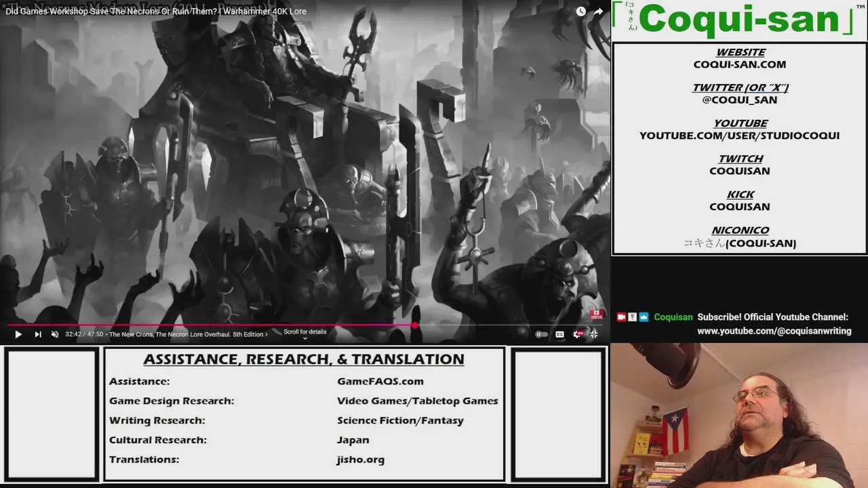Click 'Scroll for details' chevron

pos(304,338)
